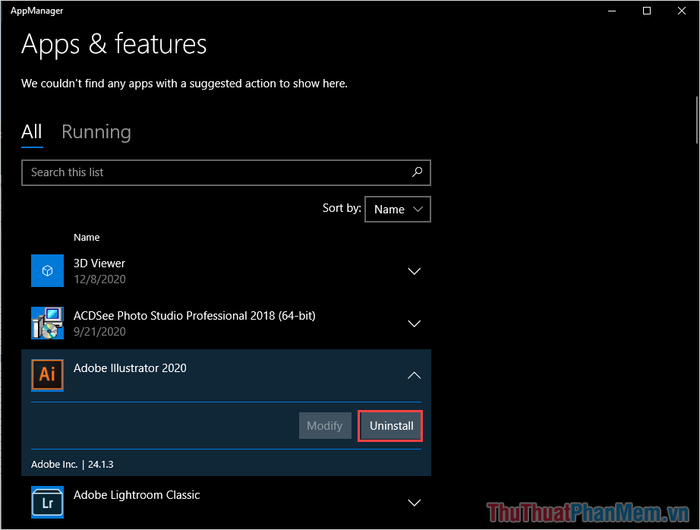Click the Adobe Lightroom Lr icon

[x=47, y=502]
